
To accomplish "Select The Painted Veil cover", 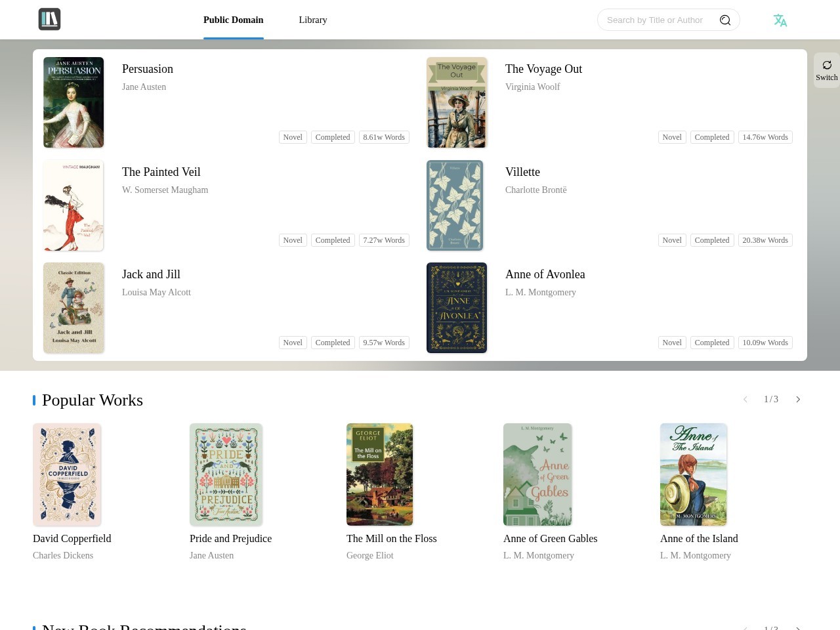I will click(x=73, y=205).
